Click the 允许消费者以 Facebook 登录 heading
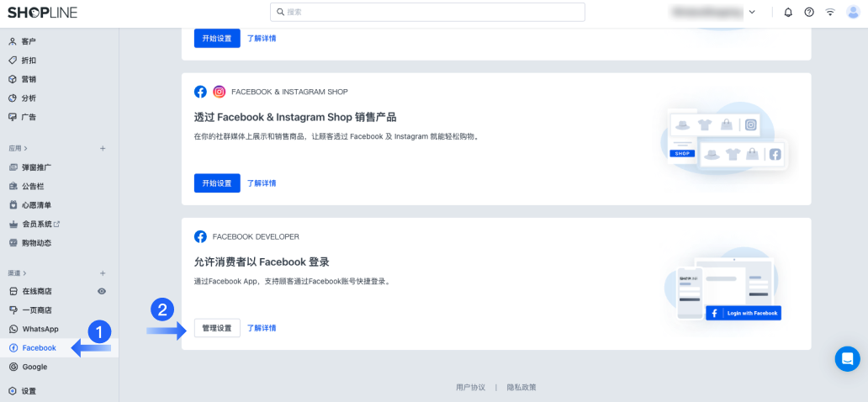The image size is (868, 402). (262, 262)
